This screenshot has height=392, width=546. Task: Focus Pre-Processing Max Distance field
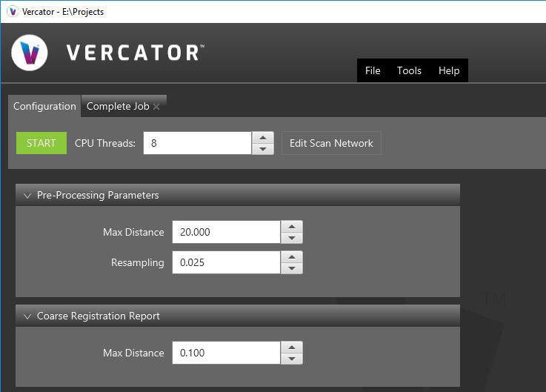[x=226, y=232]
